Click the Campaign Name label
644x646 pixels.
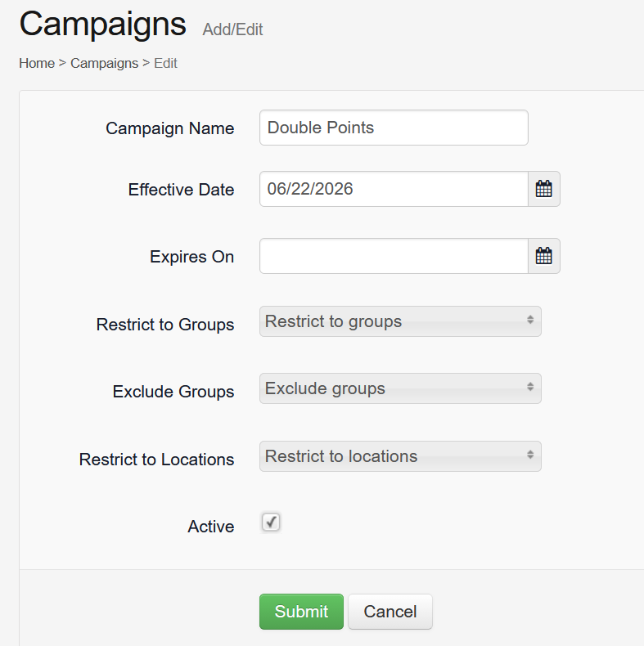170,128
